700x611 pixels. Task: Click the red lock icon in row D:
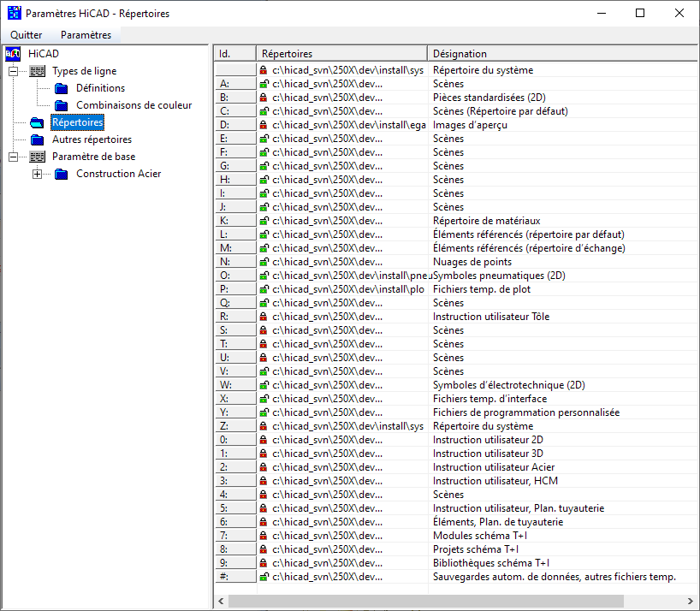click(x=264, y=125)
